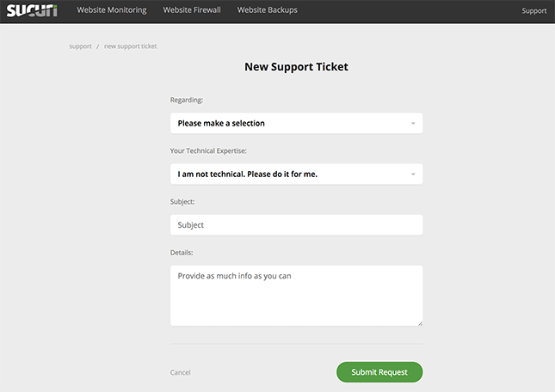Click the Details textarea resize handle
Screen dimensions: 555x392
pos(420,323)
